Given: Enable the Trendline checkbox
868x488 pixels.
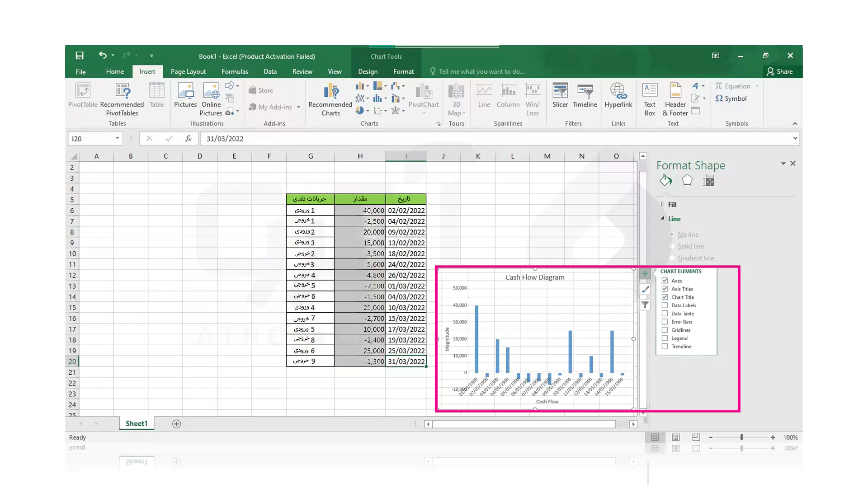Looking at the screenshot, I should coord(665,347).
